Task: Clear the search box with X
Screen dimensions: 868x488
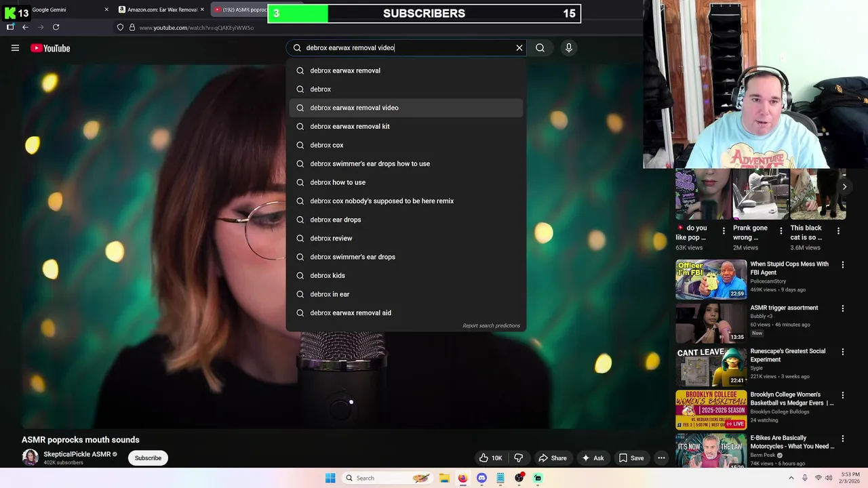Action: tap(519, 47)
